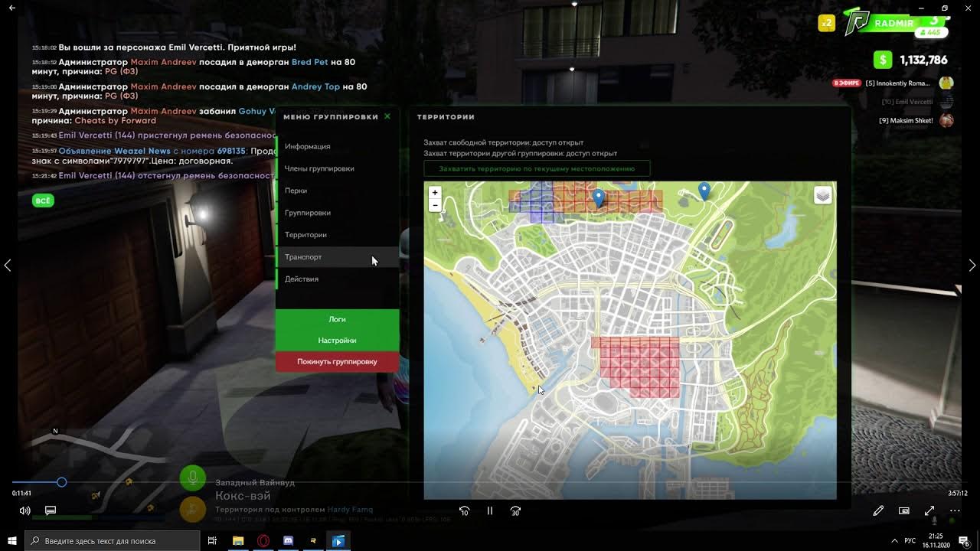
Task: Click the back arrow at top left
Action: click(11, 7)
